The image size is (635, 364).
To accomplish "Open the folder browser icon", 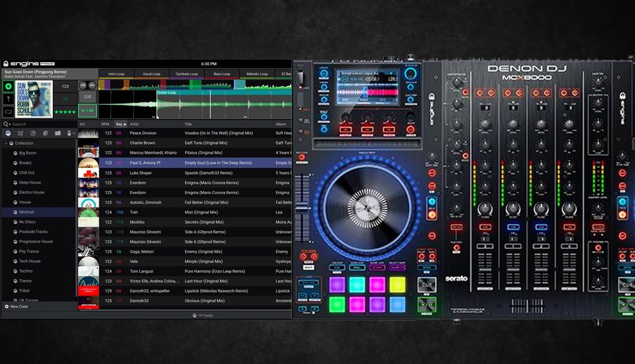I will (x=58, y=133).
